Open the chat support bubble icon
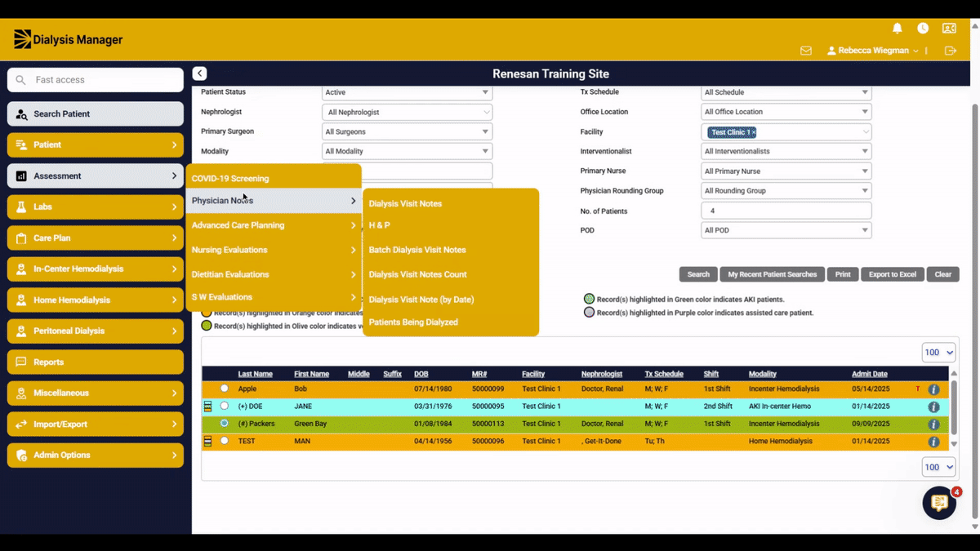 [939, 503]
